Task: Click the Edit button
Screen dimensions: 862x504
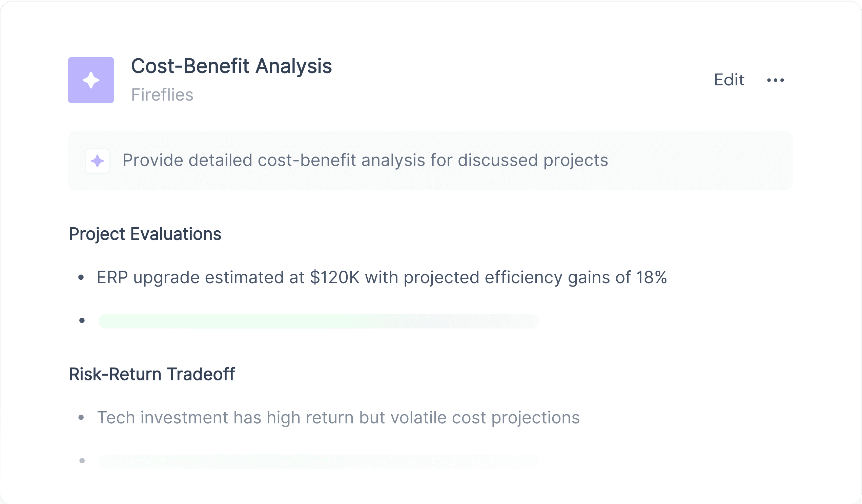Action: coord(729,80)
